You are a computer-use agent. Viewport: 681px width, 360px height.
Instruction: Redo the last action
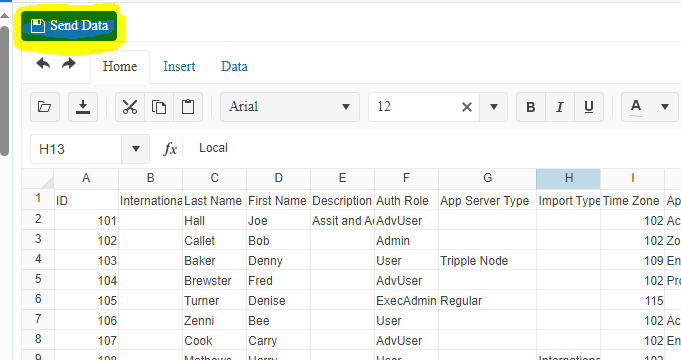pos(69,64)
